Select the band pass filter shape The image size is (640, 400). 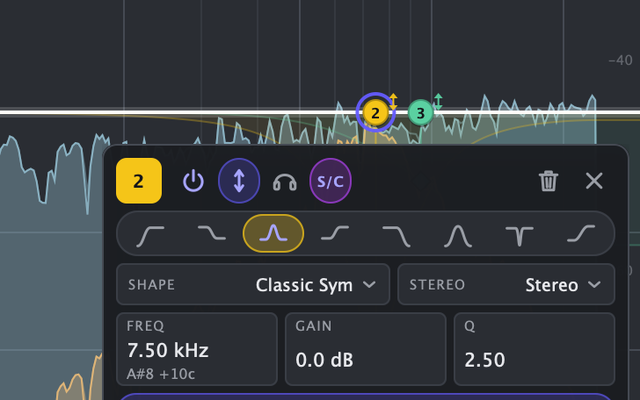point(458,236)
